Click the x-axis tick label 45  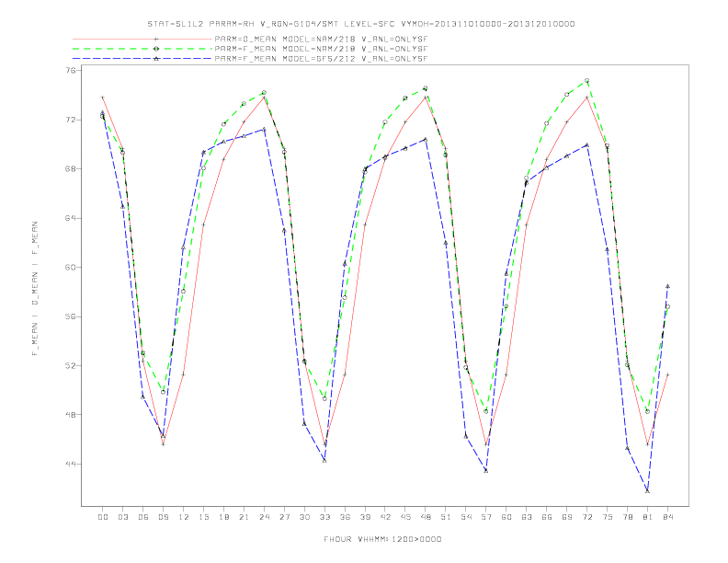click(405, 517)
